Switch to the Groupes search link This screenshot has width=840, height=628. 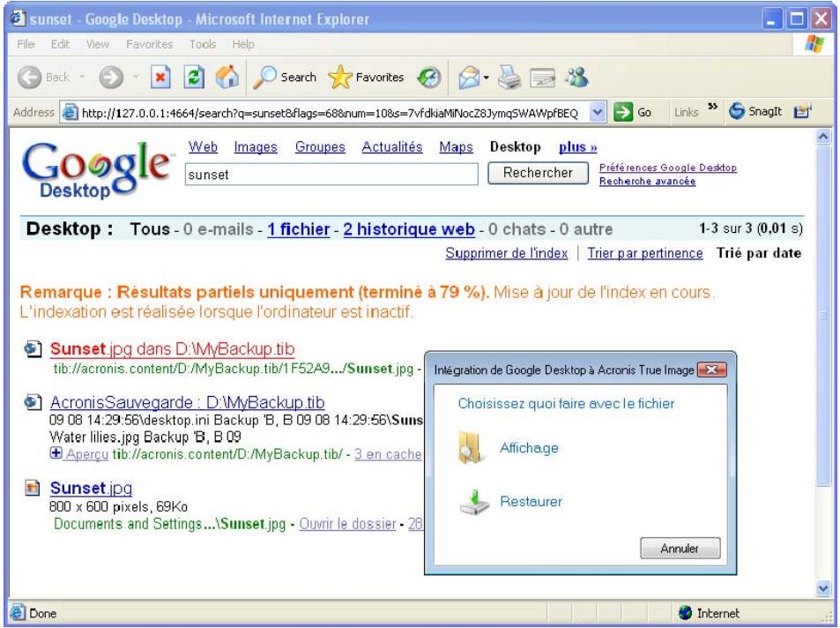click(320, 147)
